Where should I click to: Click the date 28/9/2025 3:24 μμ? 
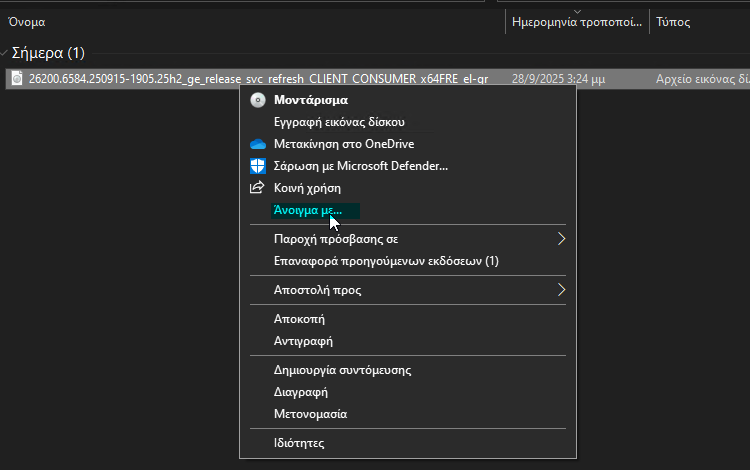(558, 79)
